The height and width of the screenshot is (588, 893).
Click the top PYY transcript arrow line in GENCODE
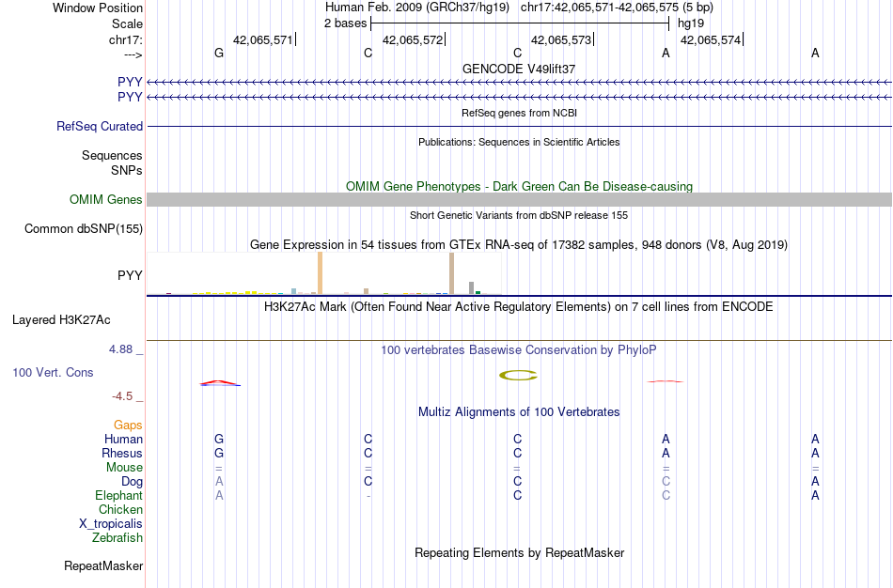point(520,83)
